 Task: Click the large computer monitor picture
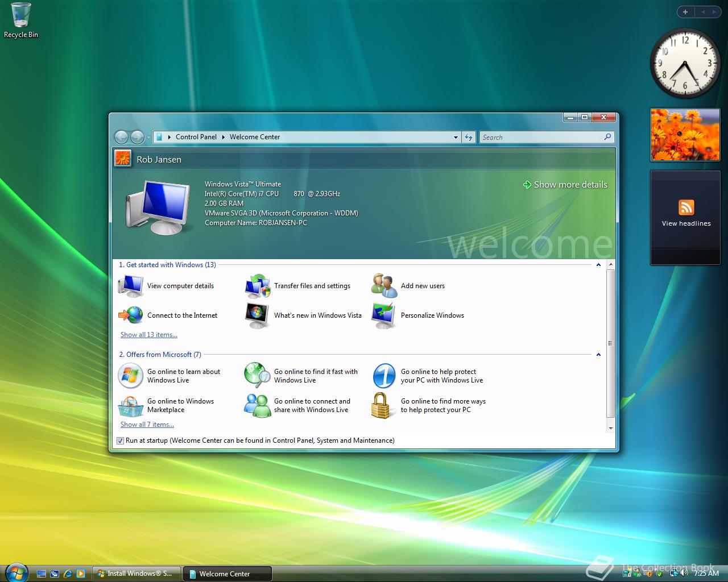point(159,207)
